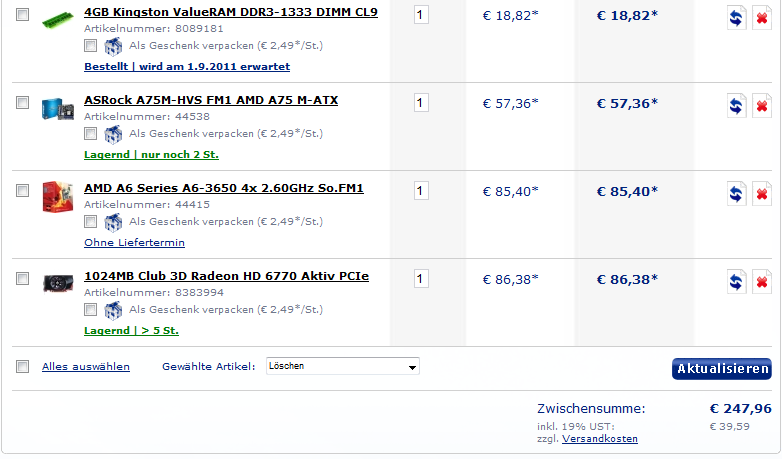Enable gift wrapping for AMD A6-3650

click(x=90, y=222)
